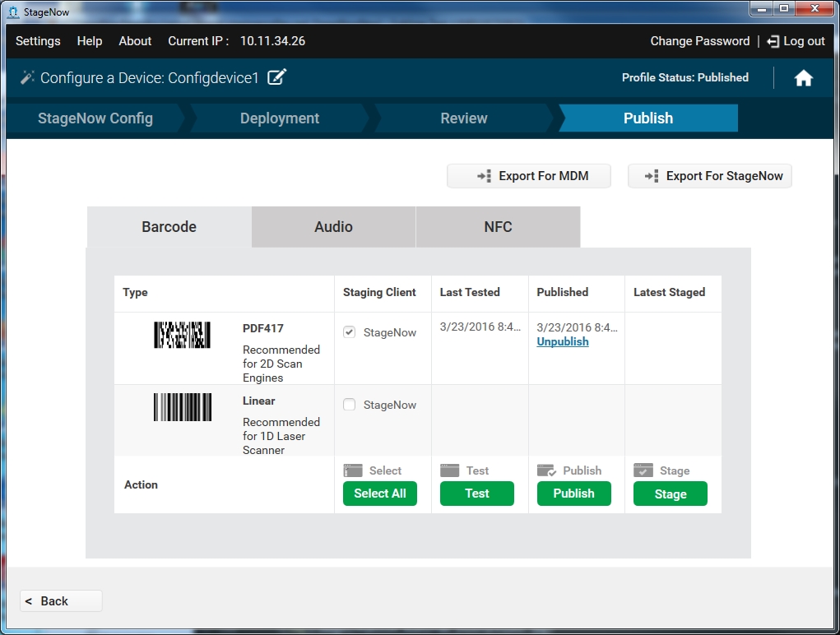Click Export For StageNow button
The height and width of the screenshot is (635, 840).
pyautogui.click(x=709, y=176)
